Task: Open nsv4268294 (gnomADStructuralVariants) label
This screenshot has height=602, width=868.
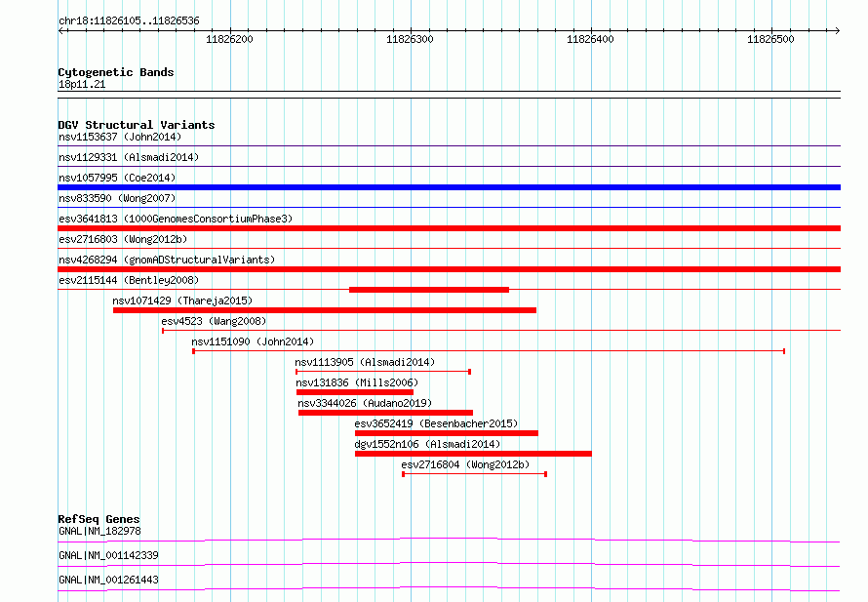Action: (x=167, y=260)
